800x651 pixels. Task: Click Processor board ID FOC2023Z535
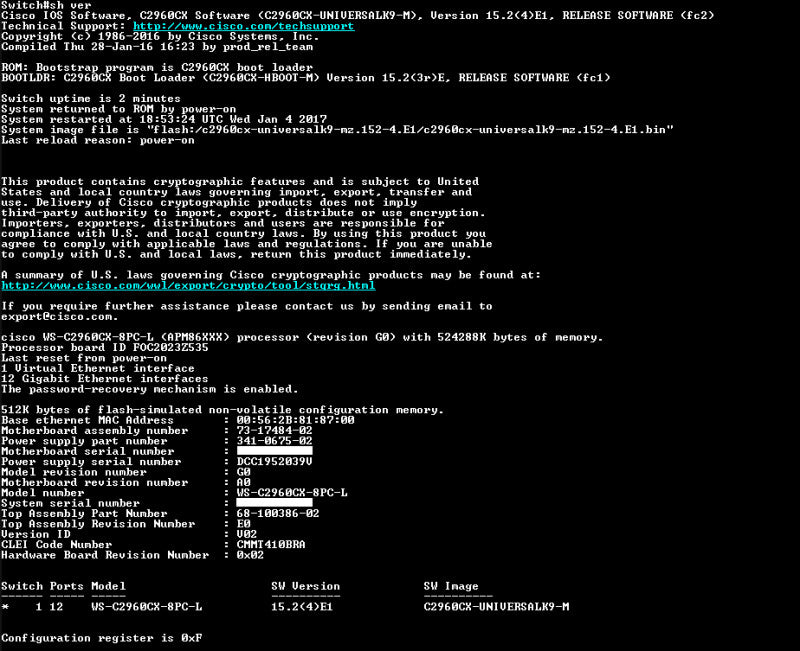105,348
